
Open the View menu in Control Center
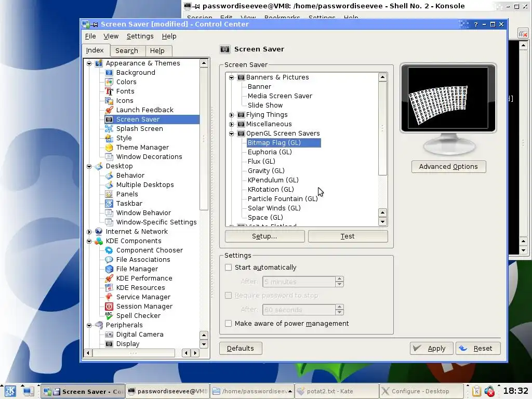coord(111,36)
